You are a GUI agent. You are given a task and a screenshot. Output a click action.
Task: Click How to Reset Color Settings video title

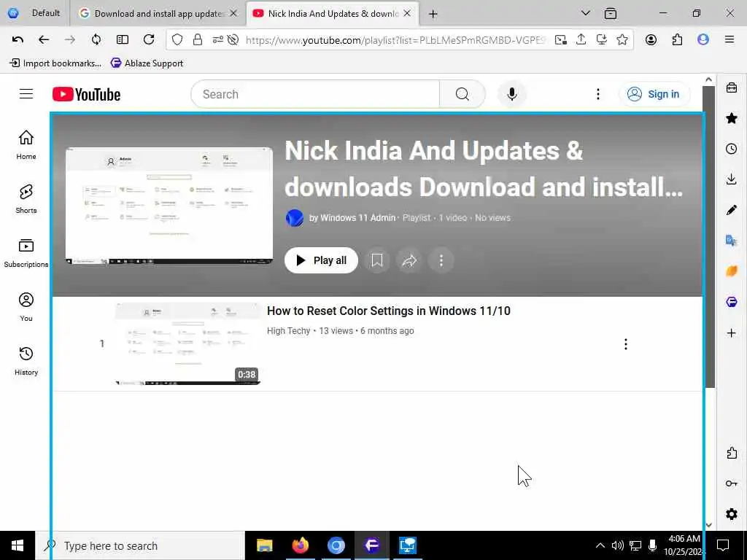pos(388,311)
